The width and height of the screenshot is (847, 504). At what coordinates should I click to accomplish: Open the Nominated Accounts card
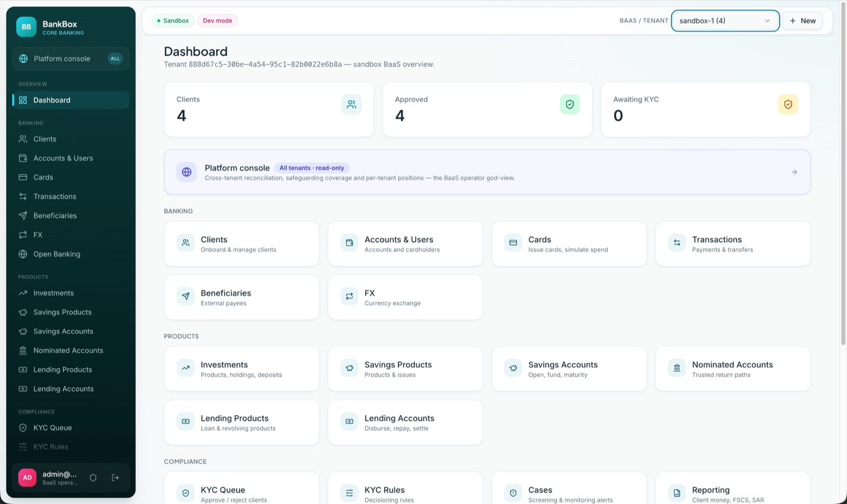click(733, 369)
